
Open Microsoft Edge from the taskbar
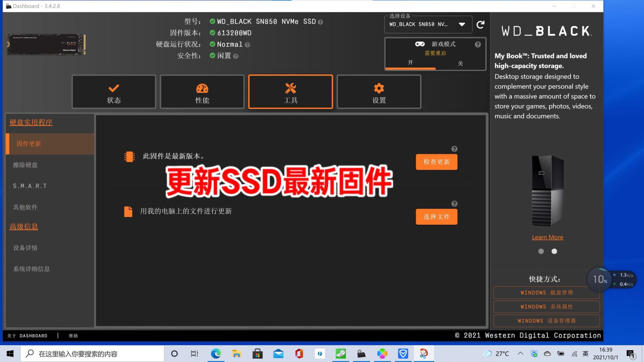pyautogui.click(x=216, y=354)
